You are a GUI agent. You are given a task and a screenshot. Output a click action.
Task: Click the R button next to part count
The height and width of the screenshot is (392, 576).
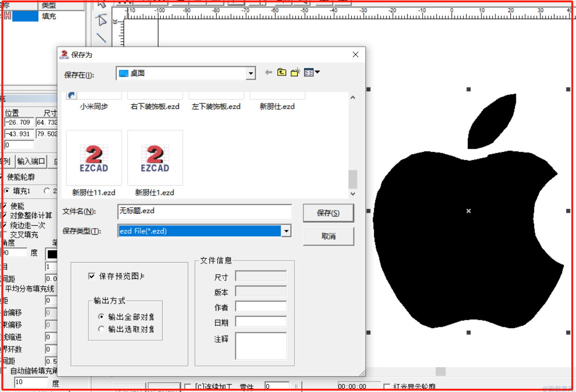tap(296, 386)
